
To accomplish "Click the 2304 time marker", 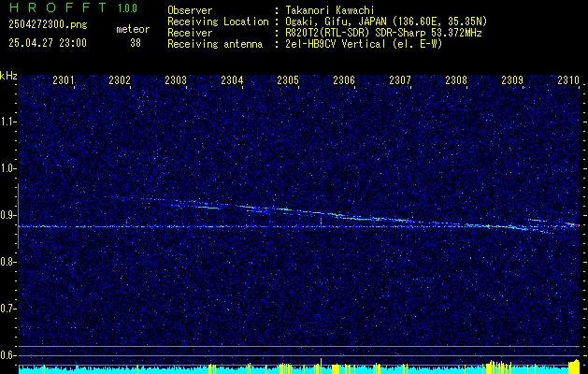I will (232, 79).
